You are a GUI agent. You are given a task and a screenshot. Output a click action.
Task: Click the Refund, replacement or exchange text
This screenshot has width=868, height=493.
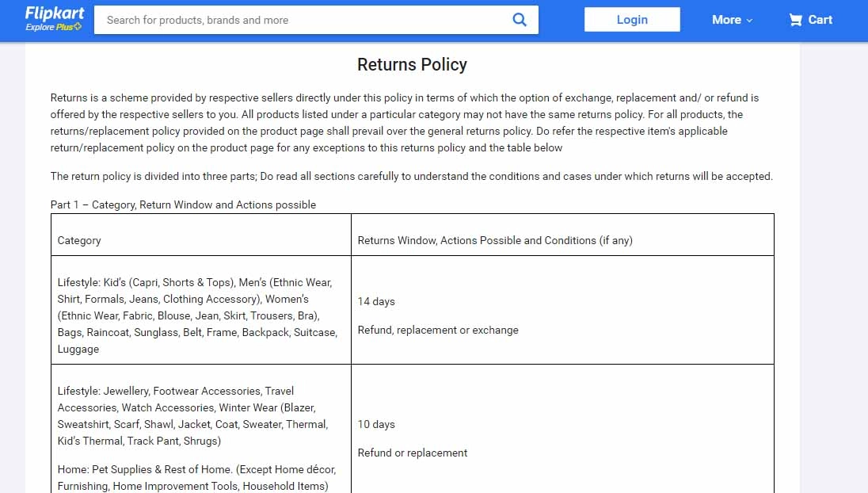click(x=439, y=330)
